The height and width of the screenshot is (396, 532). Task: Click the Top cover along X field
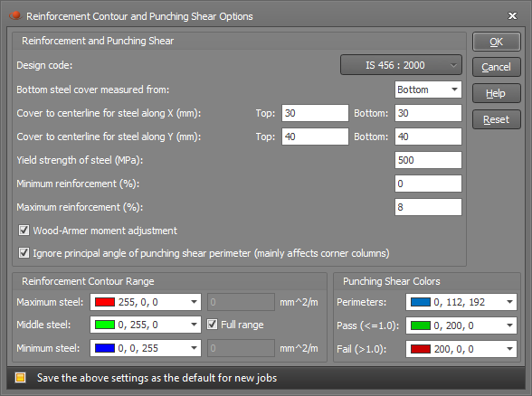tap(315, 113)
